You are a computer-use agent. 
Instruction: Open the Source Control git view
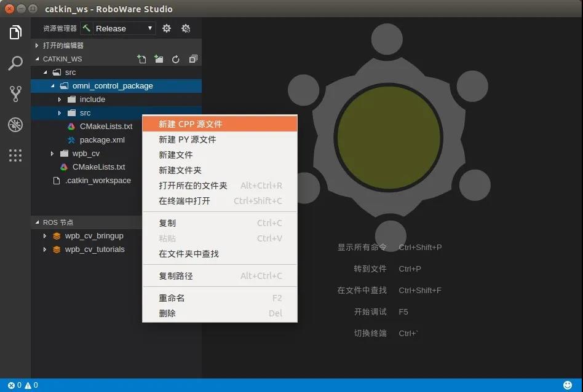click(15, 94)
